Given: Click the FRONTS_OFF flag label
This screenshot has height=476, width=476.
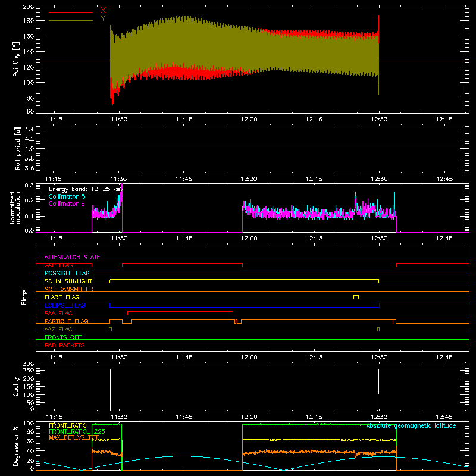Looking at the screenshot, I should click(63, 337).
